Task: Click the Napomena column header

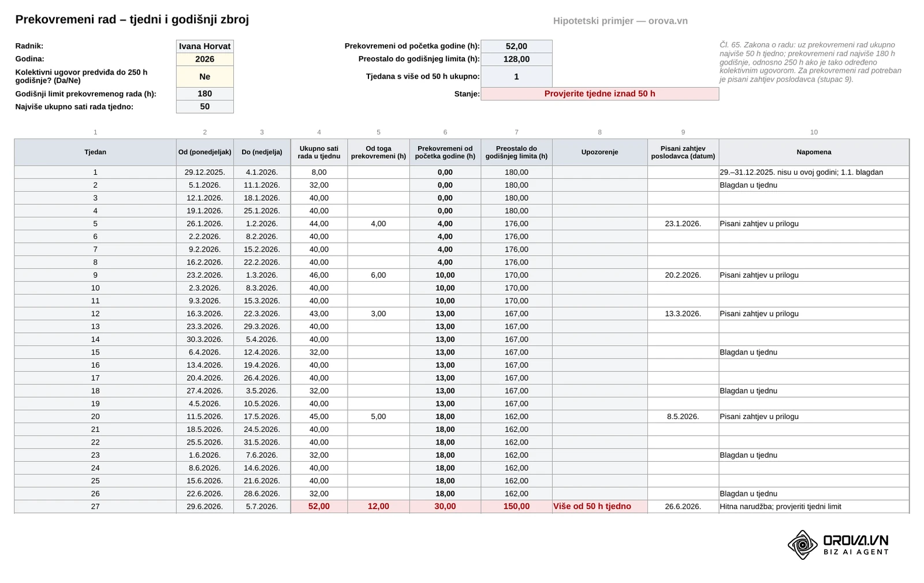Action: coord(814,152)
